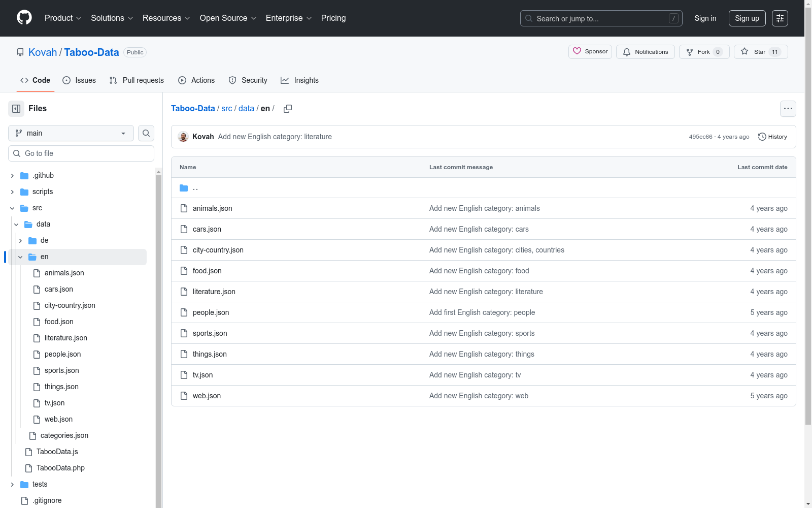
Task: Click the Go to file input
Action: [81, 153]
